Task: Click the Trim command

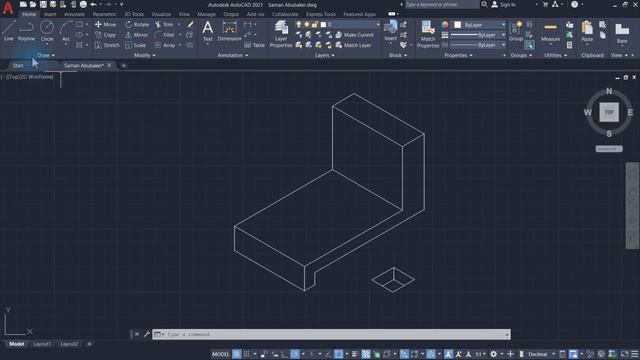Action: pos(164,24)
